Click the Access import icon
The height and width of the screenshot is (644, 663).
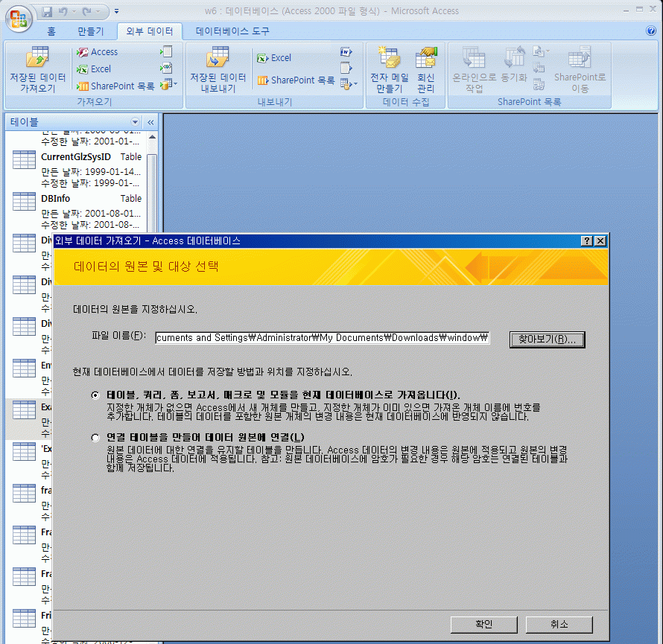(82, 52)
